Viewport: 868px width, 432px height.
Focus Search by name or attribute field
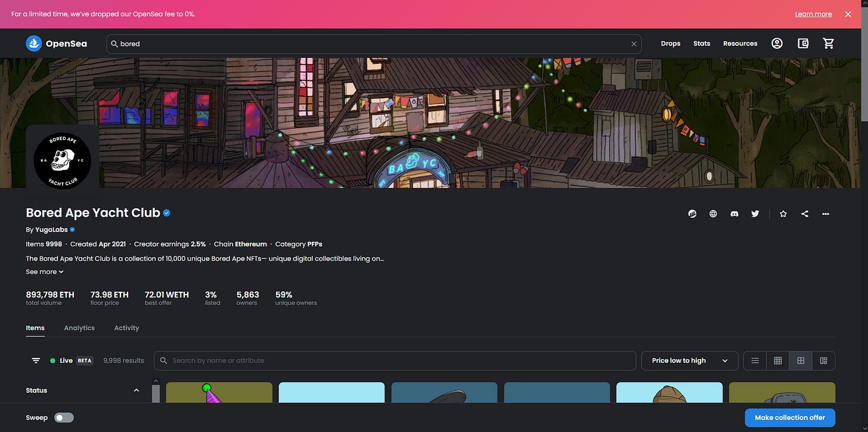[395, 360]
